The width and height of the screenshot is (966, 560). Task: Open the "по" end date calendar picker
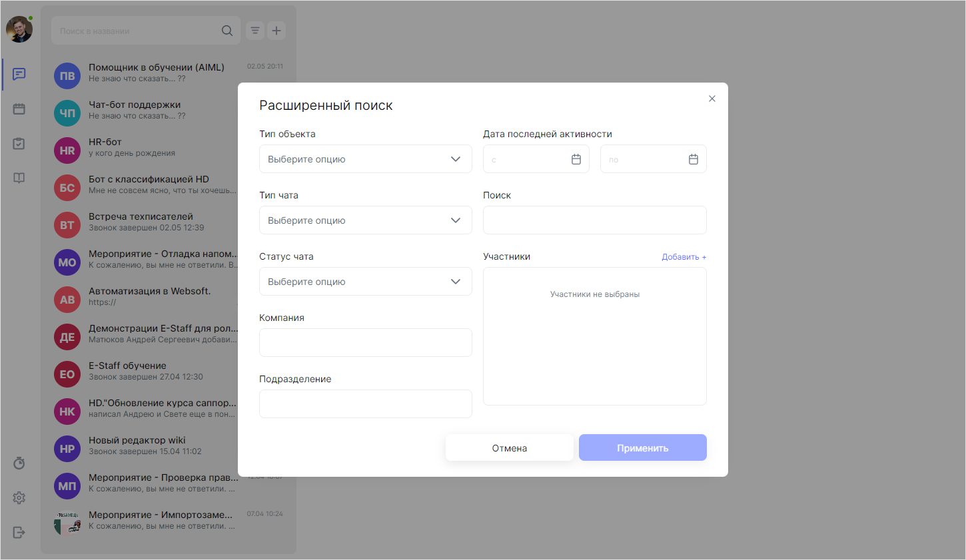[x=694, y=159]
